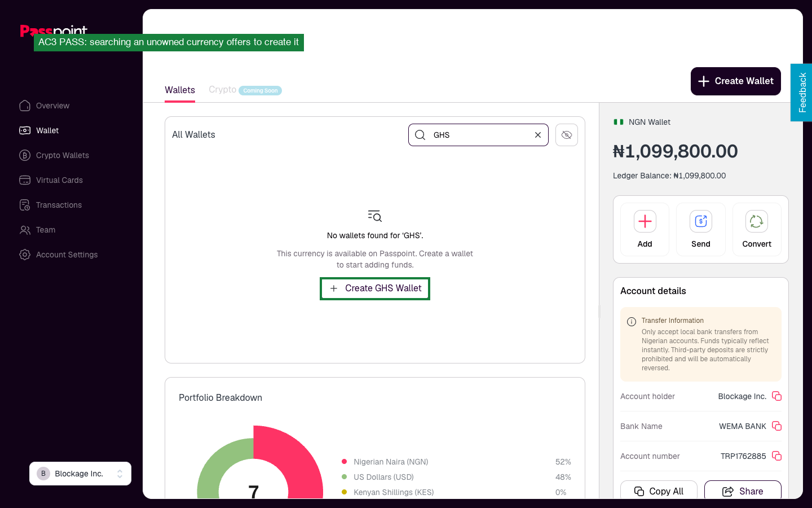Click the US Dollars (USD) legend label
The image size is (812, 508).
[383, 477]
